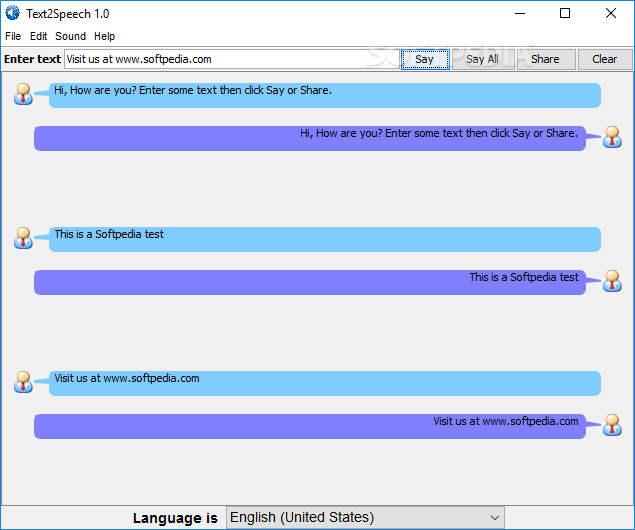The height and width of the screenshot is (530, 635).
Task: Click the light-blue "Visit us at www.softpedia.com" bubble
Action: pyautogui.click(x=325, y=383)
